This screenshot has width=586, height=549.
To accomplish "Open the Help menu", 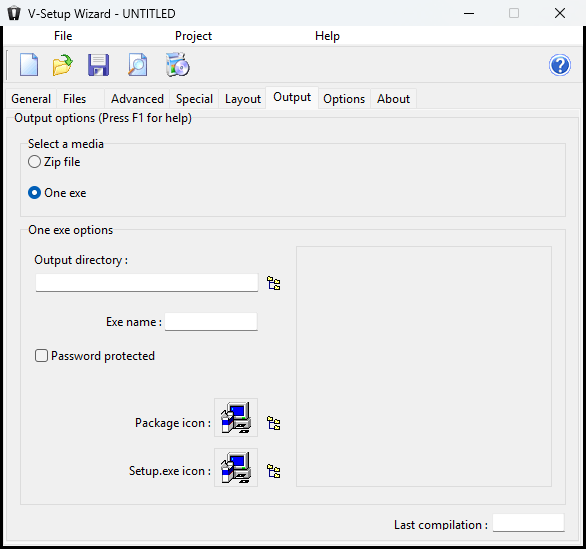I will pyautogui.click(x=327, y=36).
